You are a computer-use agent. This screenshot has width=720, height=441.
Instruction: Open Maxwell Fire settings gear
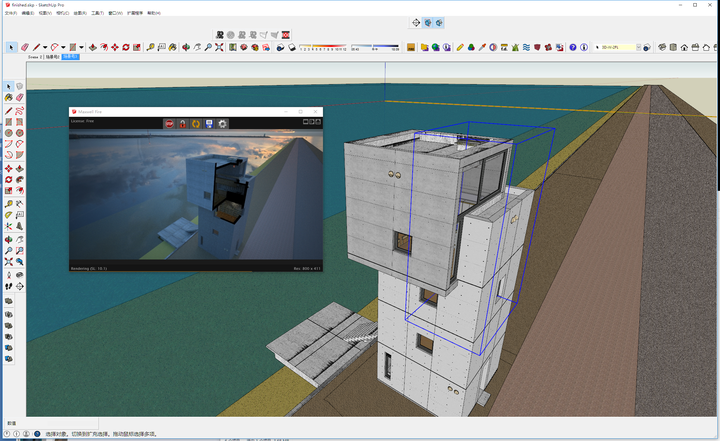pyautogui.click(x=222, y=124)
